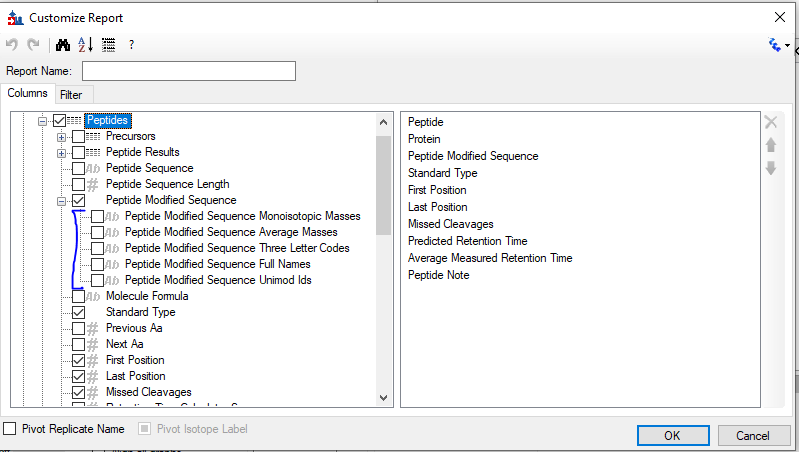Check the Peptide Sequence Length box
Viewport: 799px width, 452px height.
point(79,184)
